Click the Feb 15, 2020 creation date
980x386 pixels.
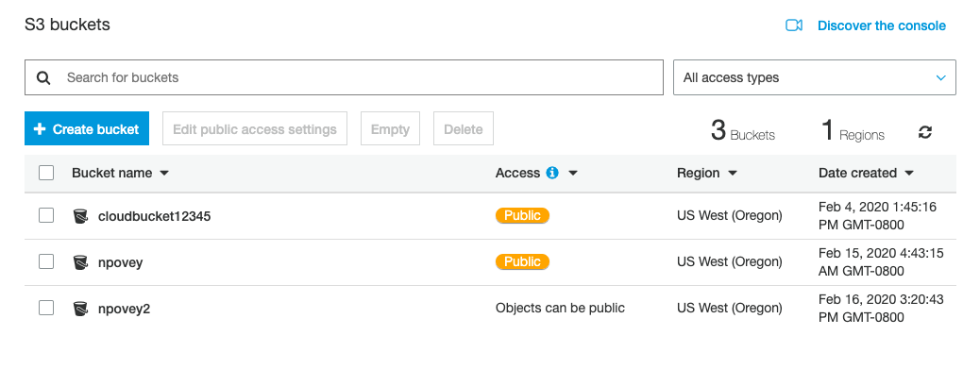click(x=881, y=261)
